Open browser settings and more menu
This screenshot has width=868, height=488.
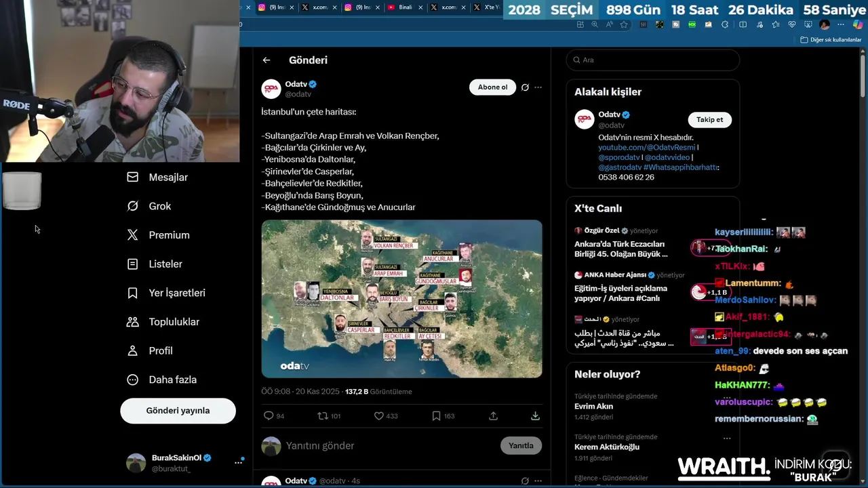point(842,24)
